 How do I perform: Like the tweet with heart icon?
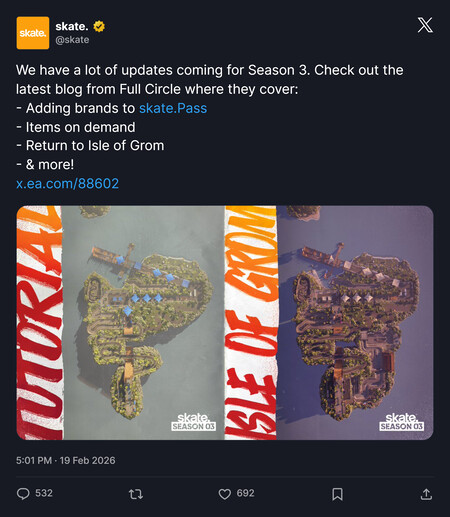pyautogui.click(x=224, y=494)
